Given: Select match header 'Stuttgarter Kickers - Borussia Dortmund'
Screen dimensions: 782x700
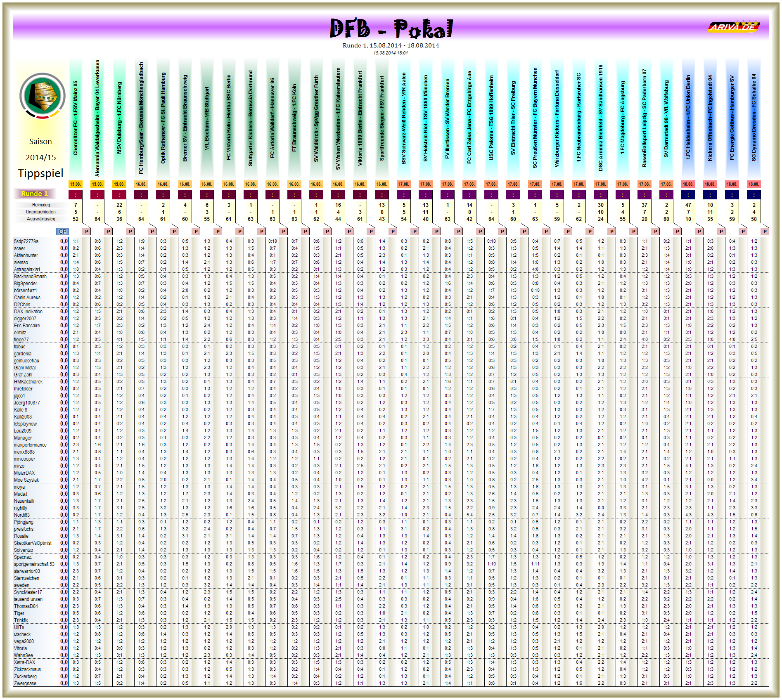Looking at the screenshot, I should pyautogui.click(x=251, y=118).
